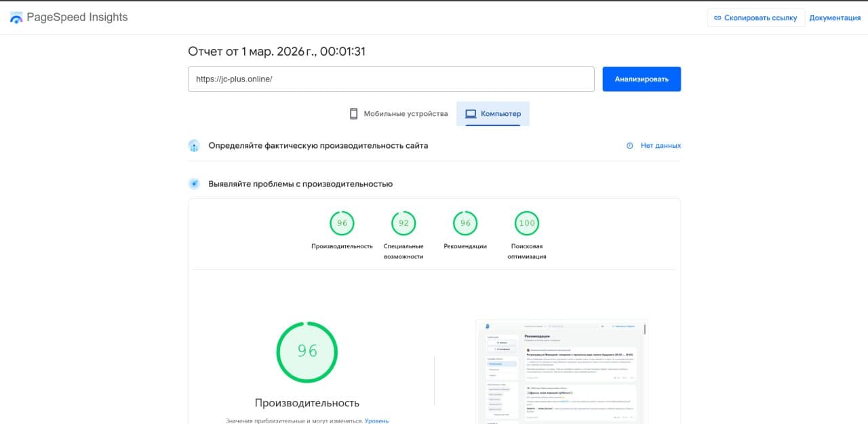
Task: Switch to Мобильные устройства tab
Action: 399,114
